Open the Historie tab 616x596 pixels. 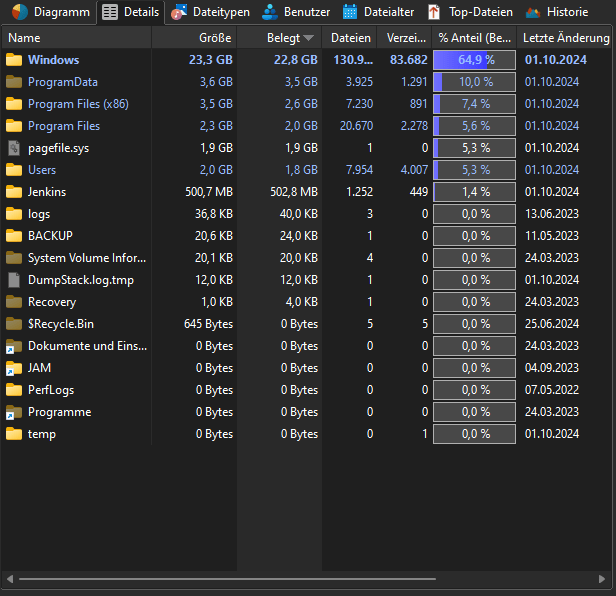point(557,12)
